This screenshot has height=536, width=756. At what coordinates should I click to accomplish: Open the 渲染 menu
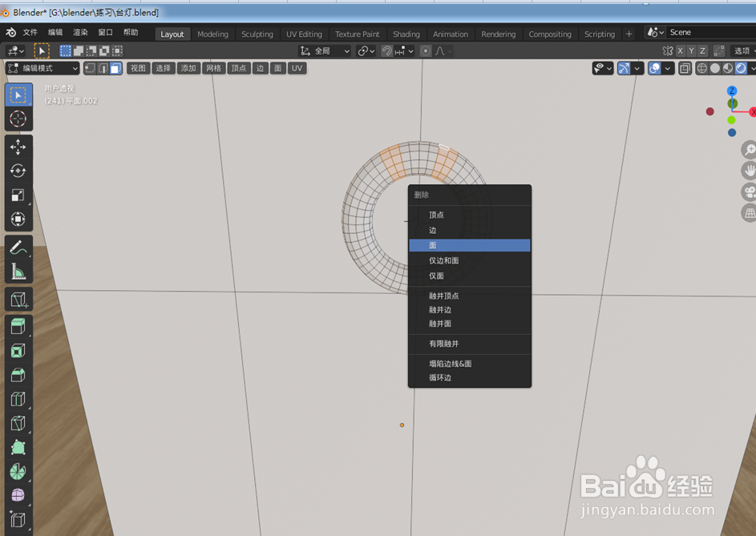pyautogui.click(x=79, y=34)
